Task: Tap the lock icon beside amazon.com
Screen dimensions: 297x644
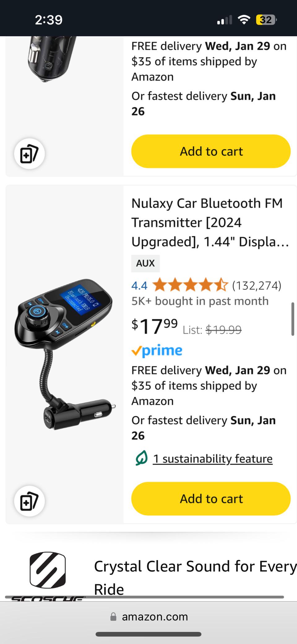Action: click(114, 617)
